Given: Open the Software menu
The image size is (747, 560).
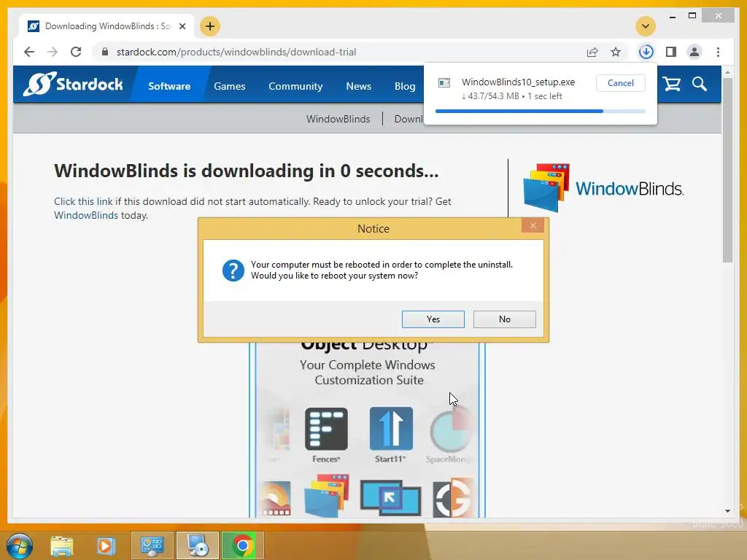Looking at the screenshot, I should 169,86.
